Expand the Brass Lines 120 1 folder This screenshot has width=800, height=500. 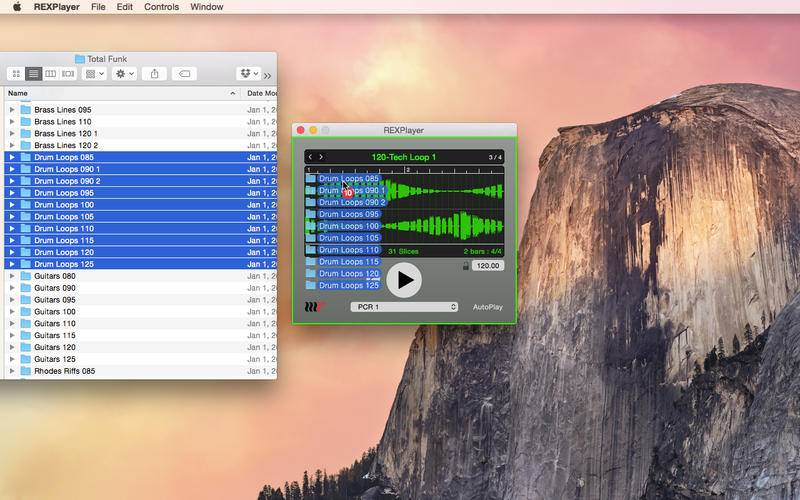point(12,133)
